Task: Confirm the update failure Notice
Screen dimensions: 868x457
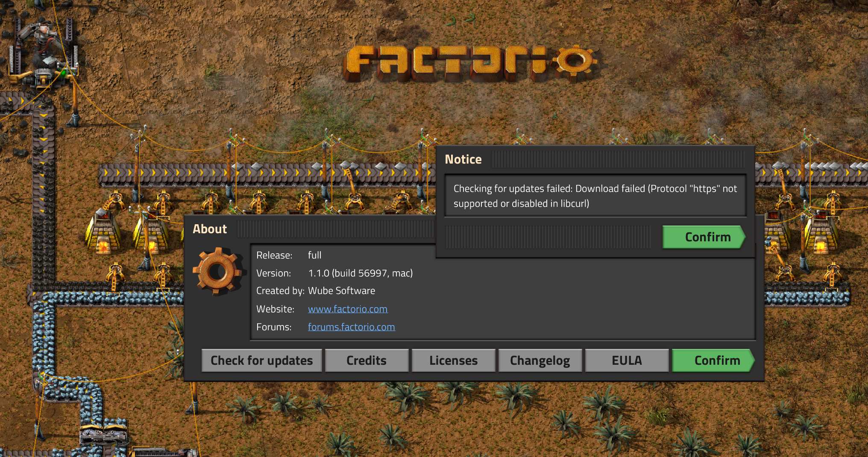Action: pos(704,237)
